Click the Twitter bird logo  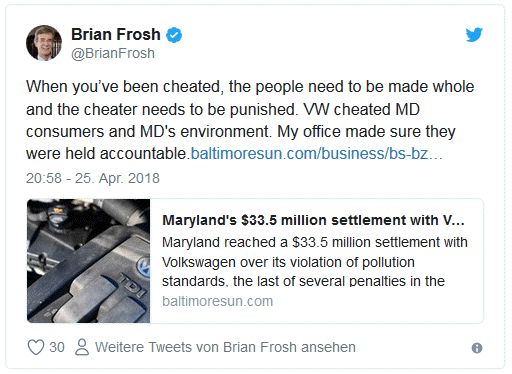point(474,34)
